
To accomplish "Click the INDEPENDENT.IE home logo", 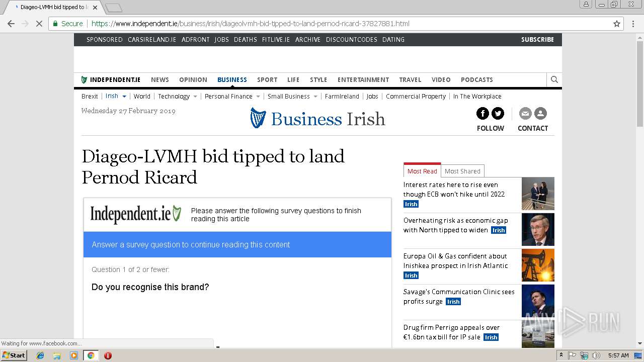I will [111, 79].
